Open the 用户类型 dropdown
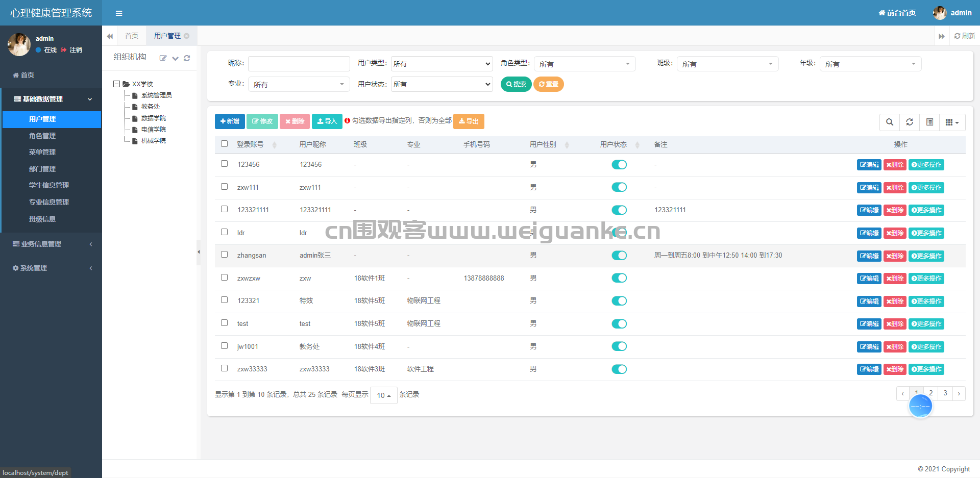 pos(442,64)
